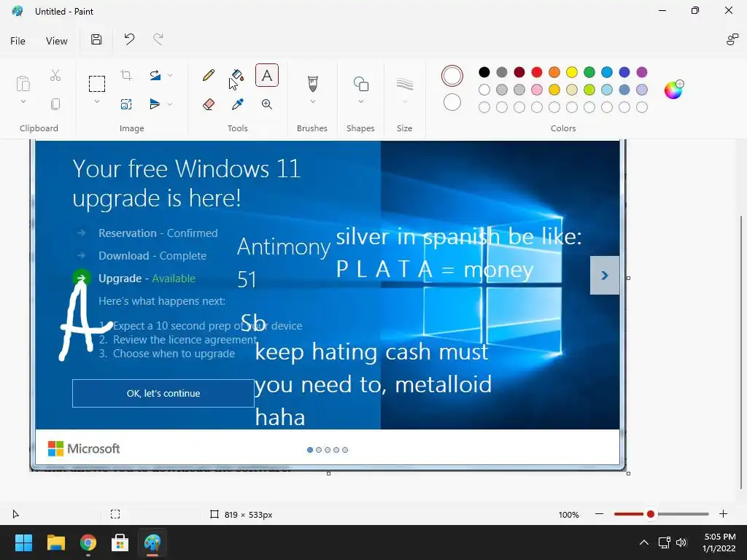Click the Redo arrow
Viewport: 747px width, 560px height.
pos(158,39)
